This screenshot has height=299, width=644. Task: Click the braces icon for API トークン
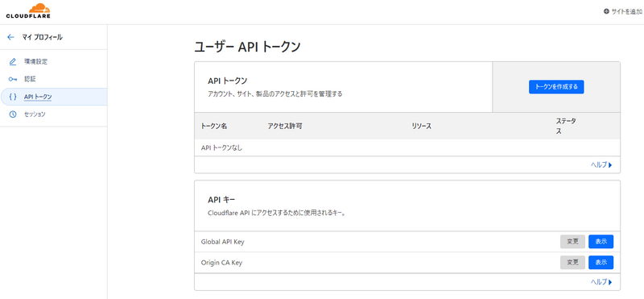click(13, 97)
